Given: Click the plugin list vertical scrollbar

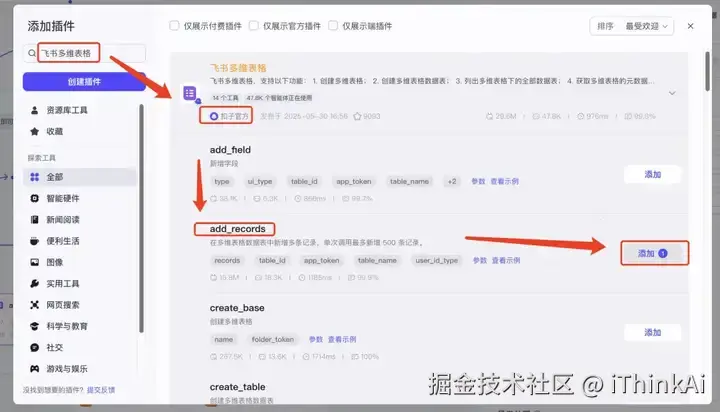Looking at the screenshot, I should [708, 71].
